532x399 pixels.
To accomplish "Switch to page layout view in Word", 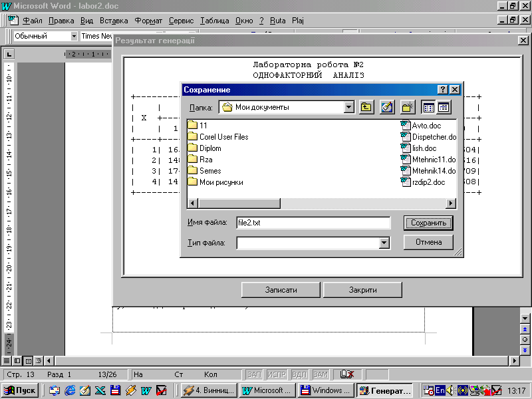I will click(28, 360).
